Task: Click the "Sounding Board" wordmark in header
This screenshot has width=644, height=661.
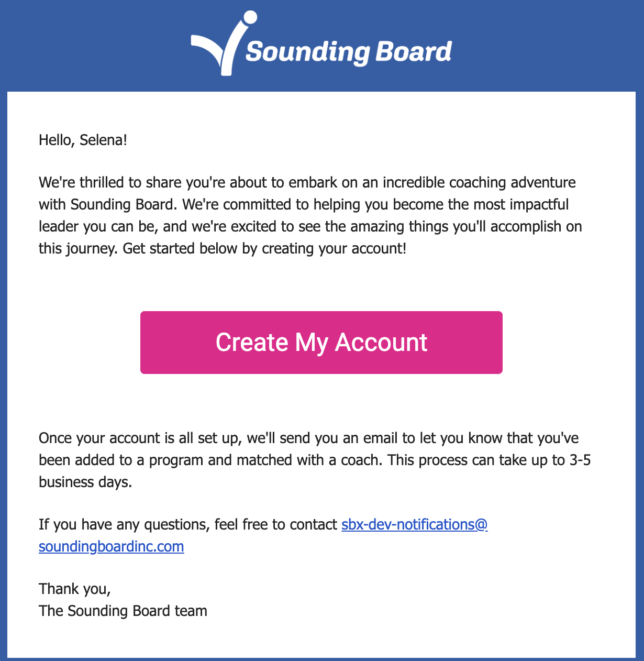Action: click(348, 52)
